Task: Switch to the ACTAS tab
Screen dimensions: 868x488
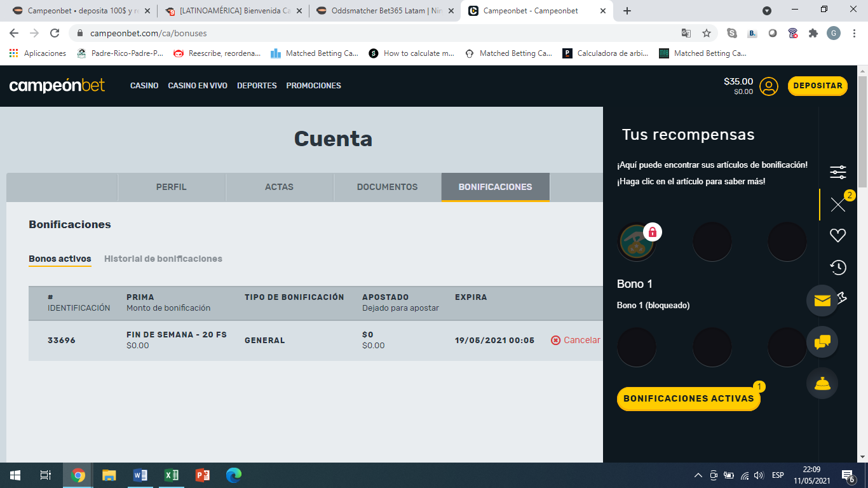Action: coord(280,187)
